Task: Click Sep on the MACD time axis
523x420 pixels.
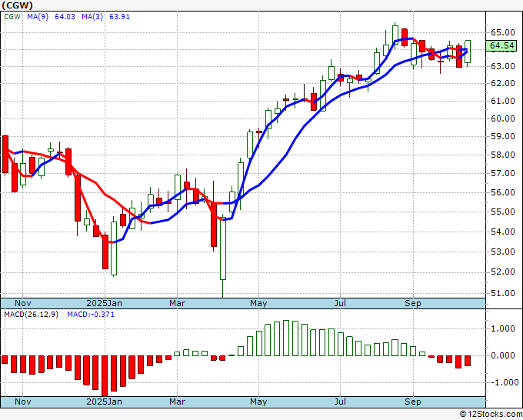Action: click(x=412, y=402)
